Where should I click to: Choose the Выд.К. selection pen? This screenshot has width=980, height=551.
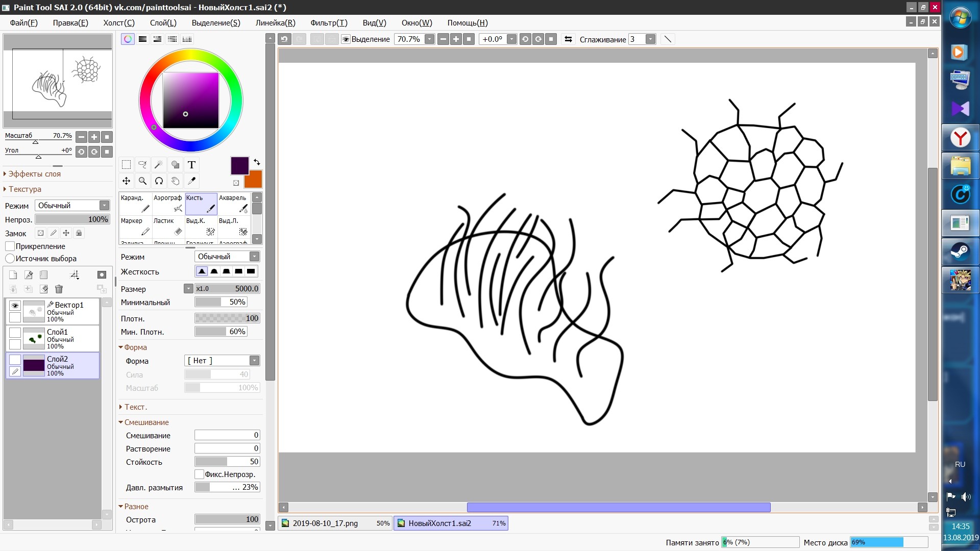click(x=201, y=227)
